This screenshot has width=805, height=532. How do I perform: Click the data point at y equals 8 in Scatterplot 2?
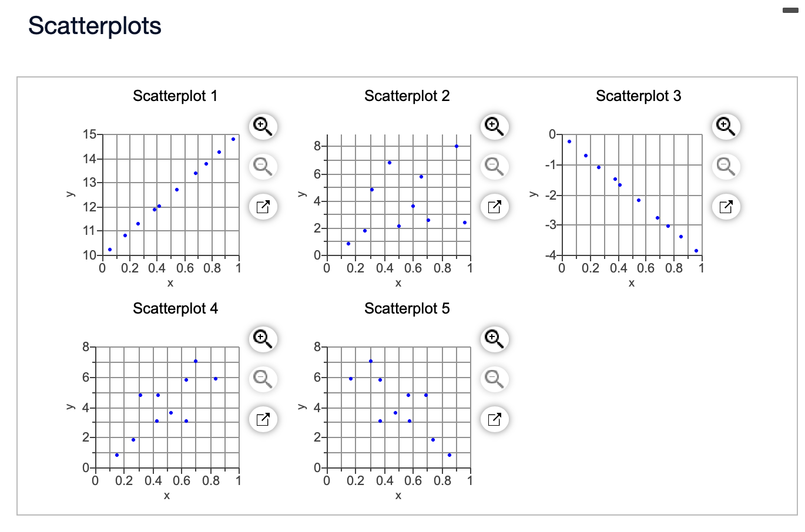(456, 146)
